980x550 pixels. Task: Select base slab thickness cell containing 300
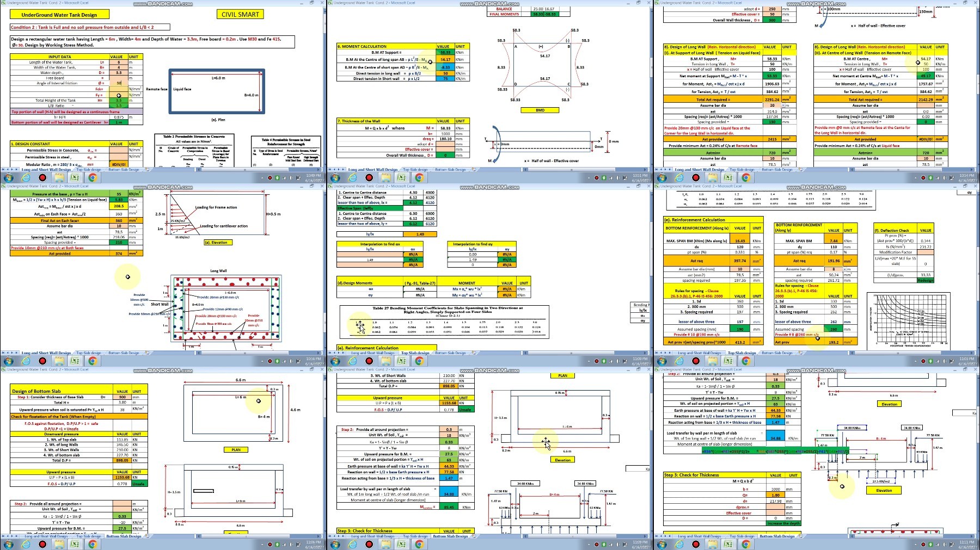[122, 397]
